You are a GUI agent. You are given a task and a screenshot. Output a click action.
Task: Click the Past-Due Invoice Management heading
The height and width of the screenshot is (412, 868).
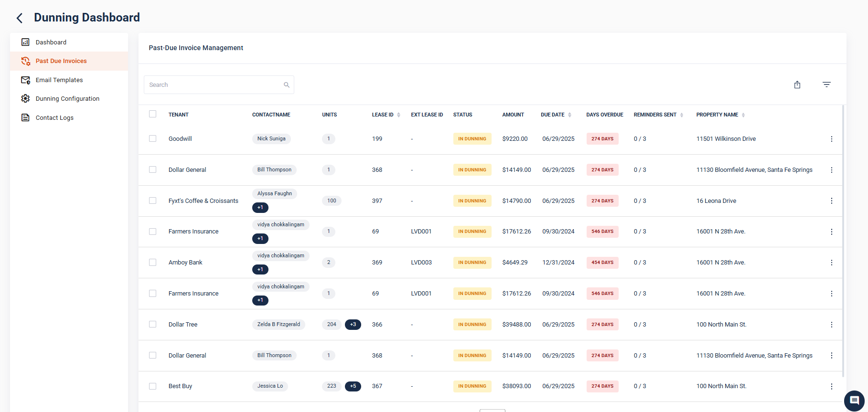(x=196, y=48)
